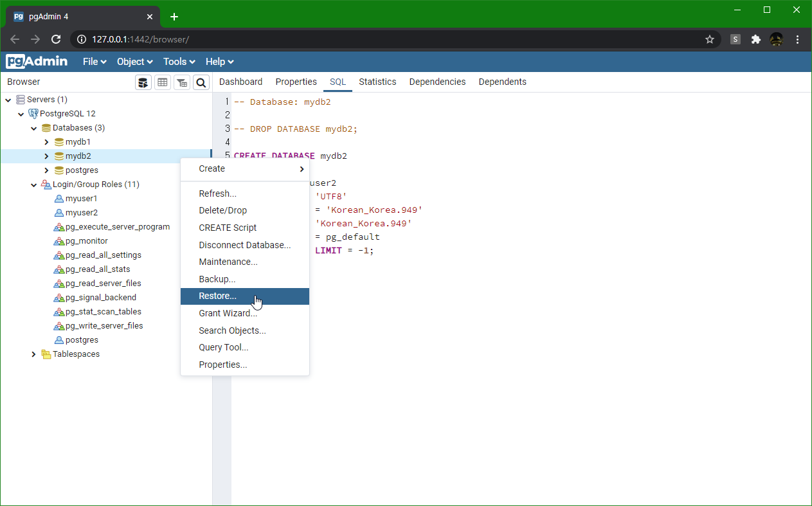Click the pgAdmin logo
Viewport: 812px width, 506px height.
pos(37,62)
